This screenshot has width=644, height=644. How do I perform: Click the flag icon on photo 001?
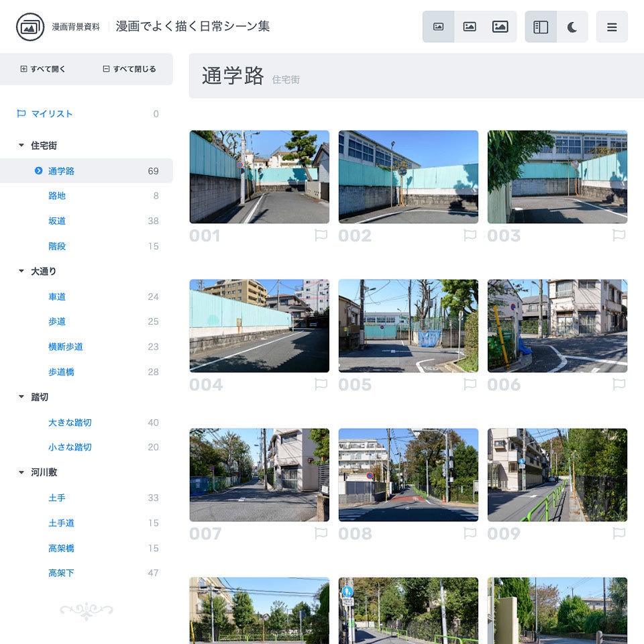pyautogui.click(x=321, y=235)
